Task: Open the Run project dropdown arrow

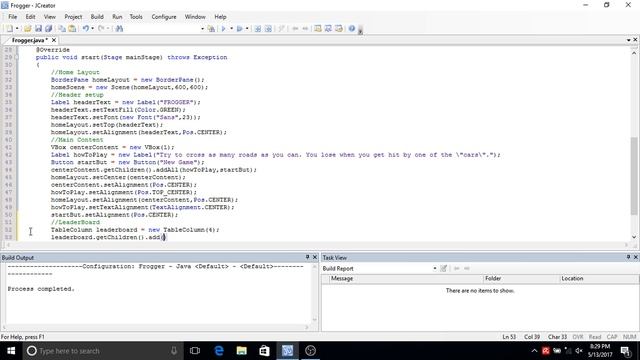Action: point(231,29)
